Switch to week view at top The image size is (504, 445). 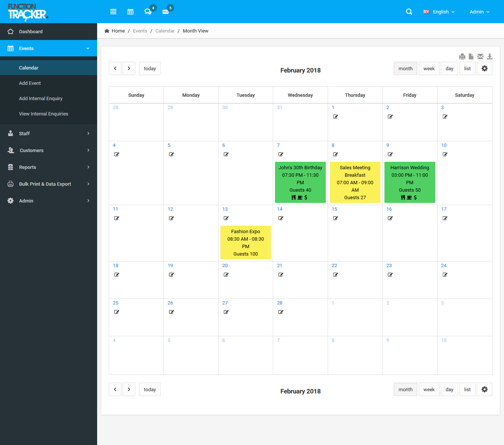pyautogui.click(x=429, y=68)
